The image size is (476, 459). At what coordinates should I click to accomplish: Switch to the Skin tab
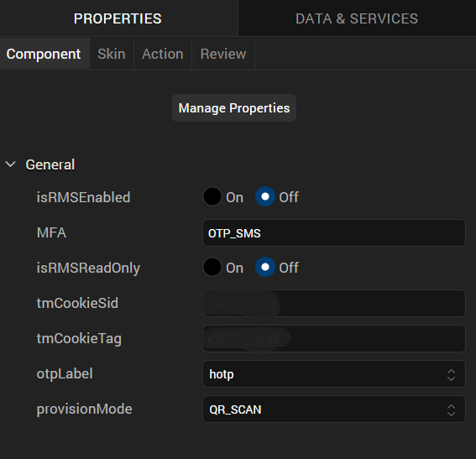[x=112, y=54]
